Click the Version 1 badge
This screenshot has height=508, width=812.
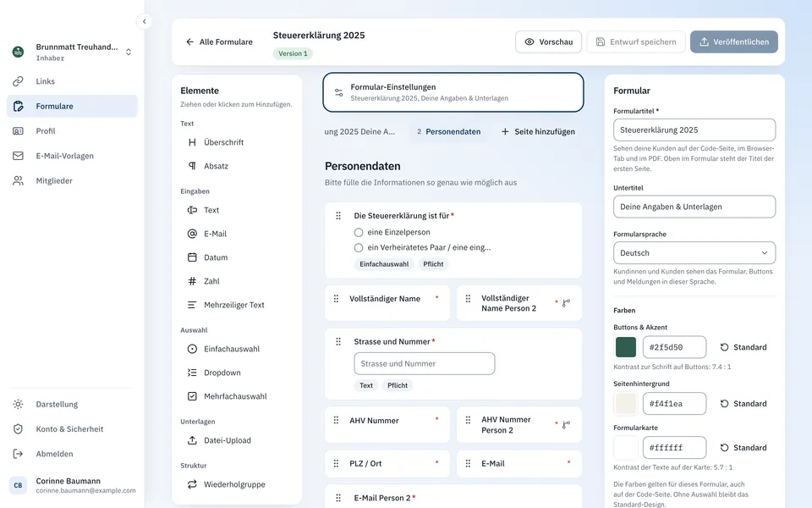click(x=294, y=53)
